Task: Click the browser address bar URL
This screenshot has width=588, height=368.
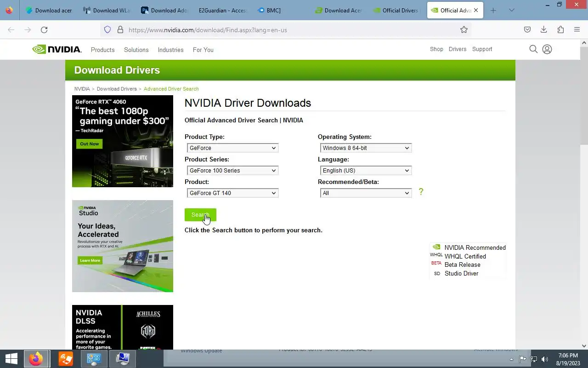Action: [208, 30]
